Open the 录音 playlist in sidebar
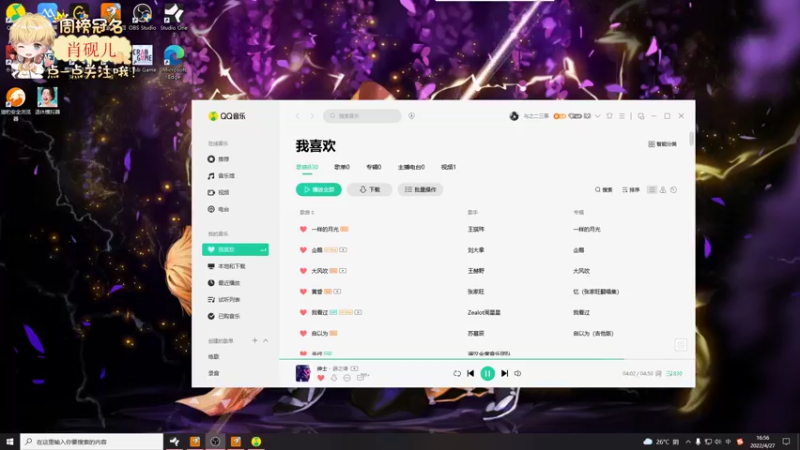 tap(214, 373)
